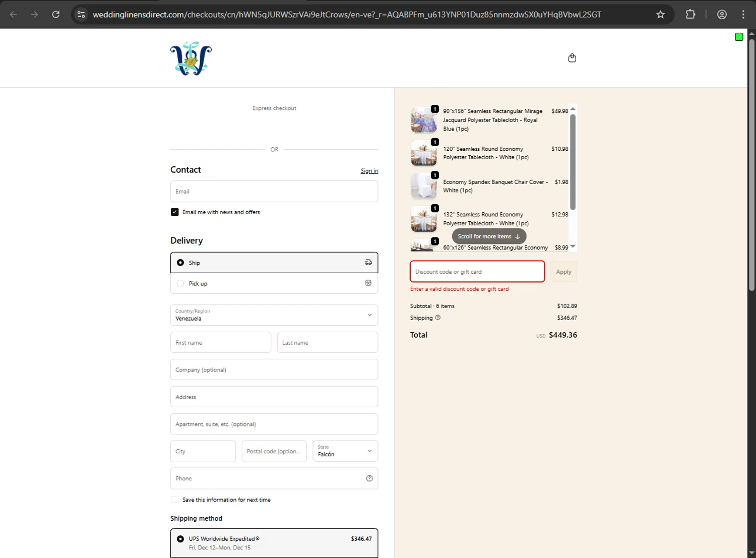Toggle Email me with news and offers
Image resolution: width=756 pixels, height=558 pixels.
pos(175,212)
